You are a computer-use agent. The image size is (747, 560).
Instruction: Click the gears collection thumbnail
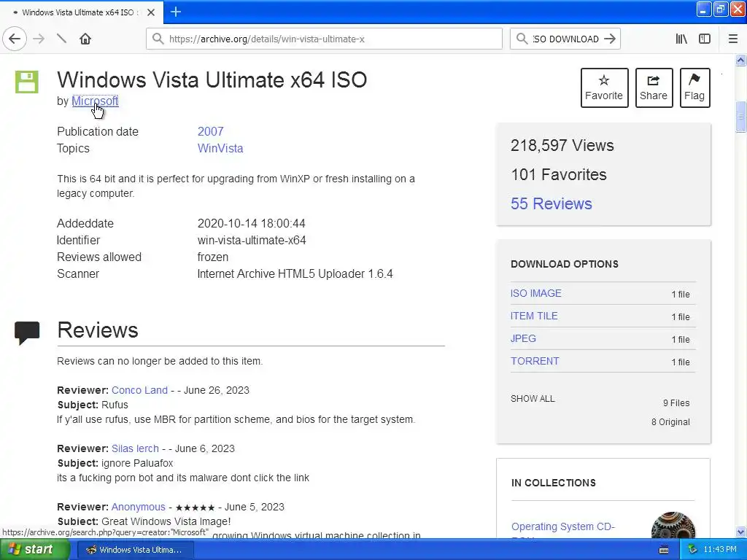[x=673, y=525]
